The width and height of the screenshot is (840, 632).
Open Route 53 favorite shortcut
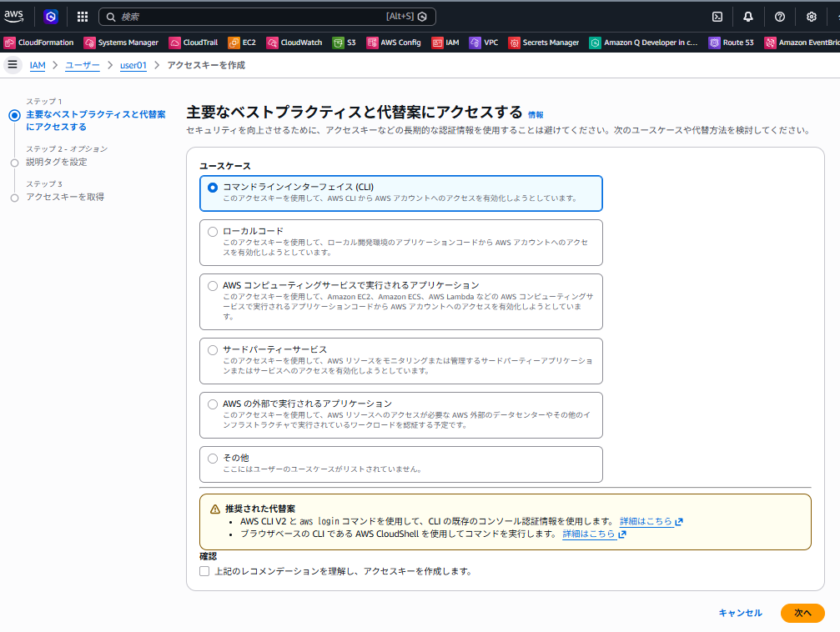(x=732, y=43)
